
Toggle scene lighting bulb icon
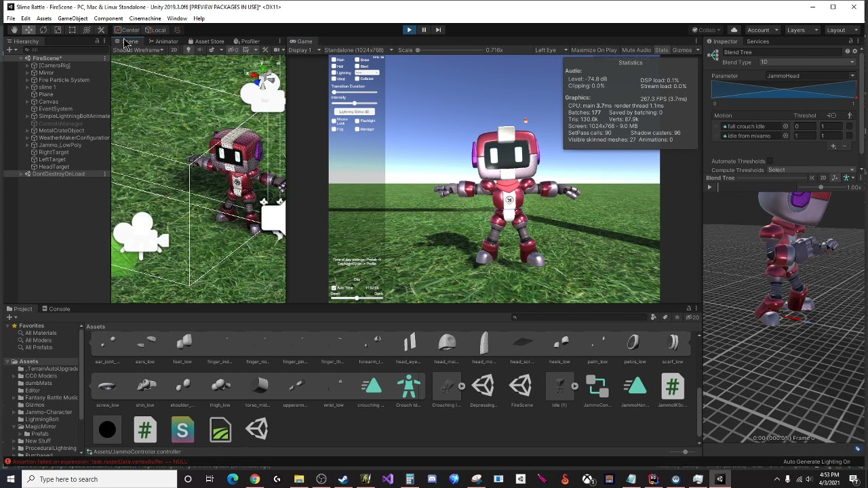pyautogui.click(x=189, y=50)
